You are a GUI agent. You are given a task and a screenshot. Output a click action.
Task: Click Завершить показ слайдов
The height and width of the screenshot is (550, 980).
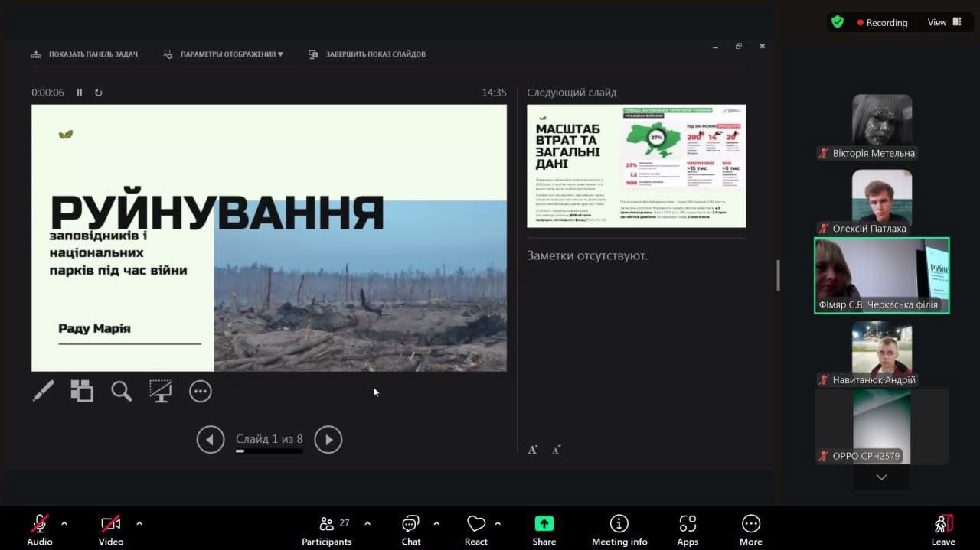pyautogui.click(x=367, y=54)
